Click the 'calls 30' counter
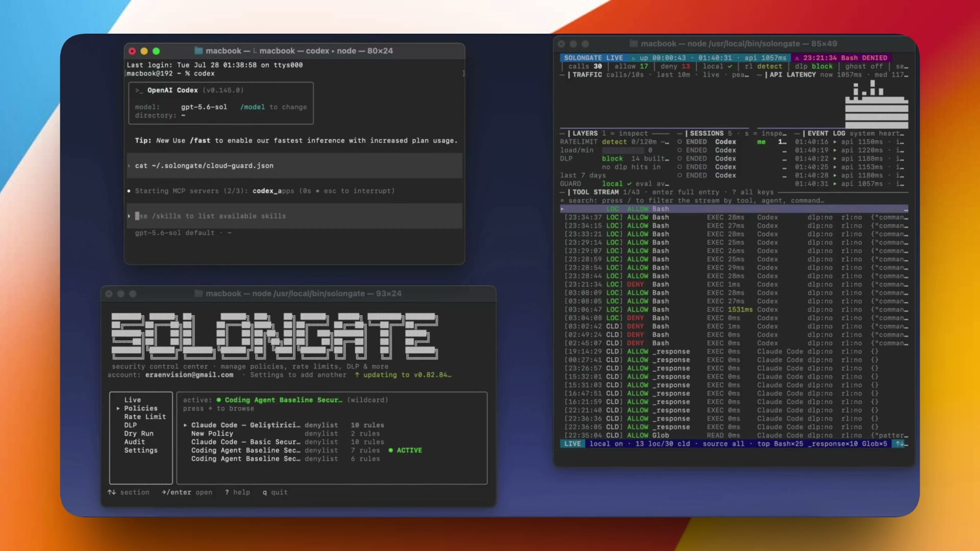The image size is (980, 551). [585, 66]
